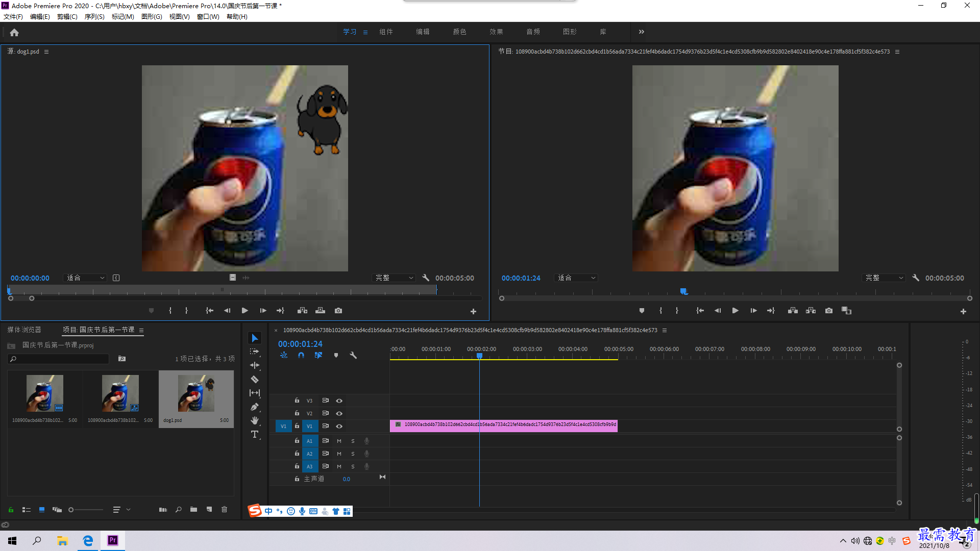Select the Ripple Edit tool

point(255,365)
